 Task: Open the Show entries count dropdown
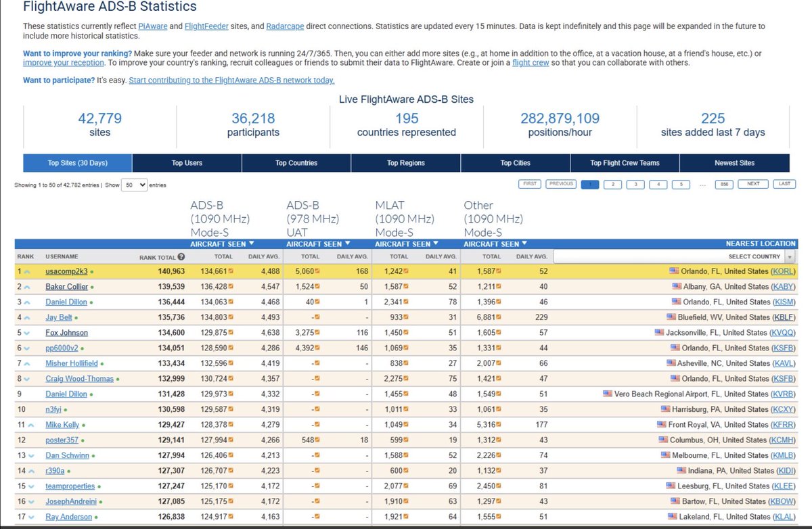pos(134,185)
